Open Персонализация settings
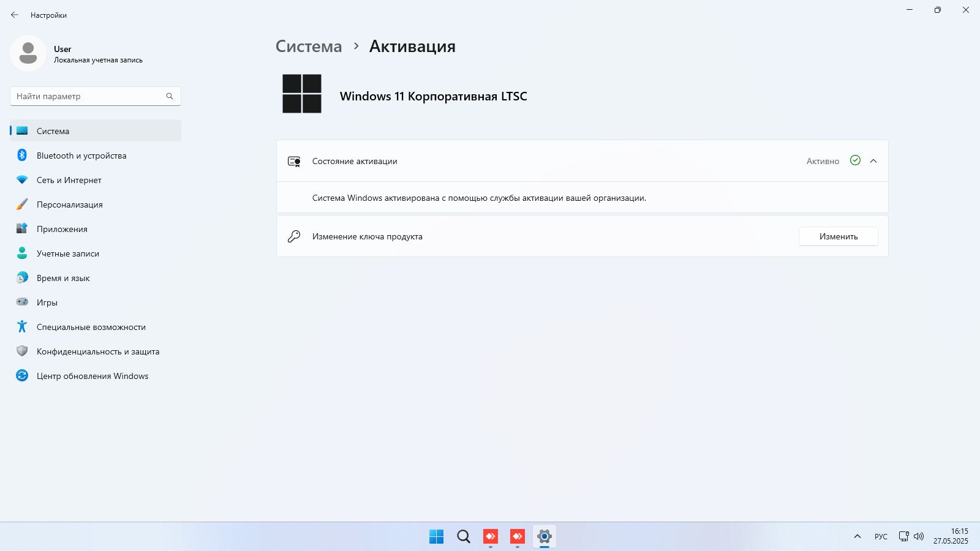Viewport: 980px width, 551px height. [x=96, y=204]
